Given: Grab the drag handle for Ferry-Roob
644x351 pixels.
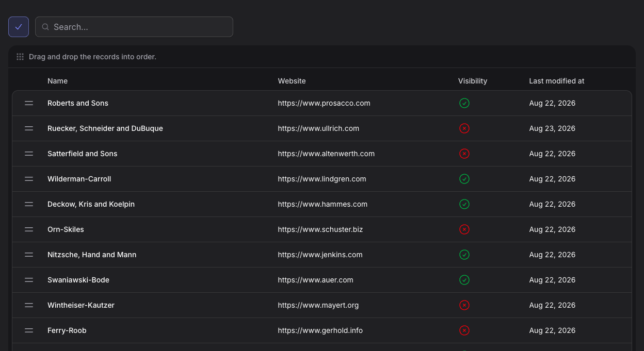Looking at the screenshot, I should [29, 330].
